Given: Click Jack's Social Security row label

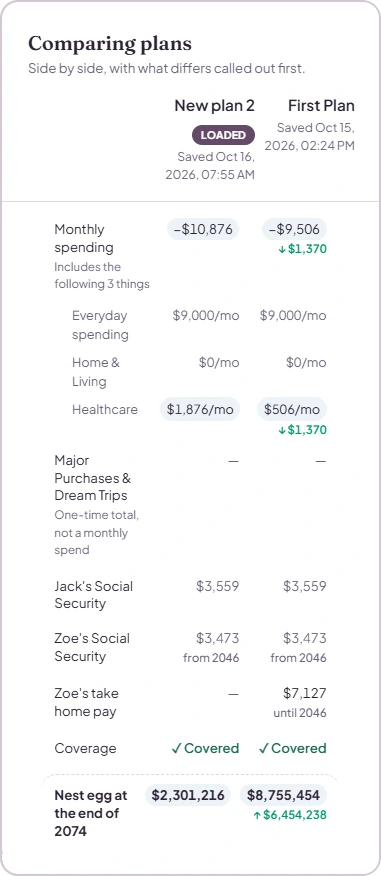Looking at the screenshot, I should tap(93, 595).
